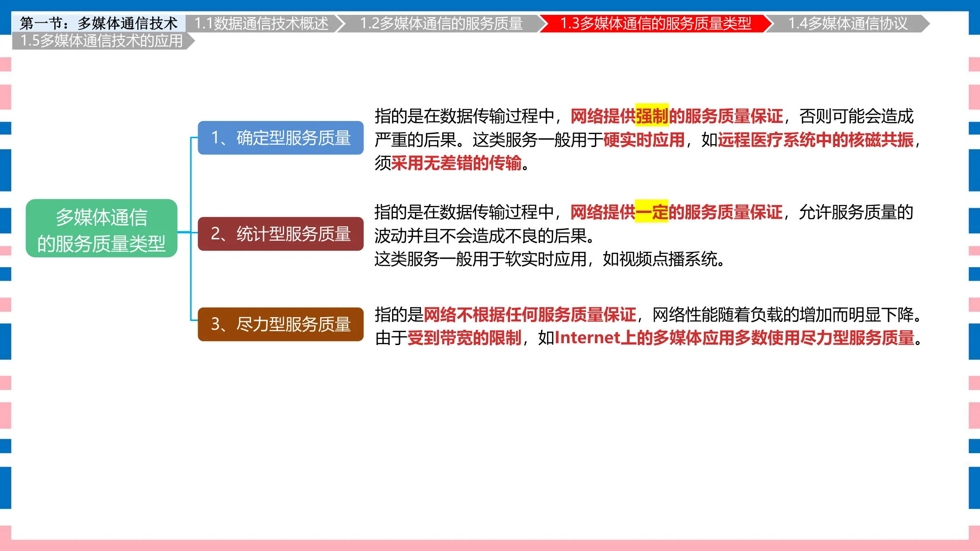Click the red phrase 采用无差错的传输

(x=457, y=163)
